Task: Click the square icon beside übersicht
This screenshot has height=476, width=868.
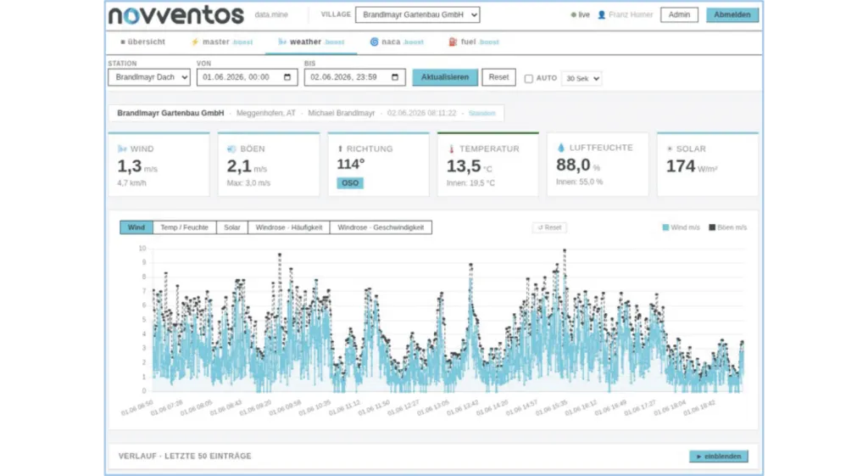Action: 123,42
